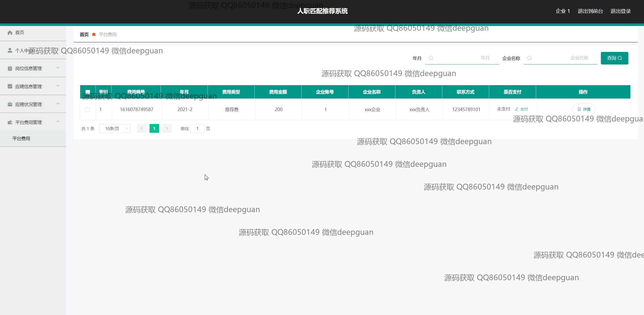Toggle the select-all checkbox in table header
This screenshot has height=315, width=644.
(88, 92)
